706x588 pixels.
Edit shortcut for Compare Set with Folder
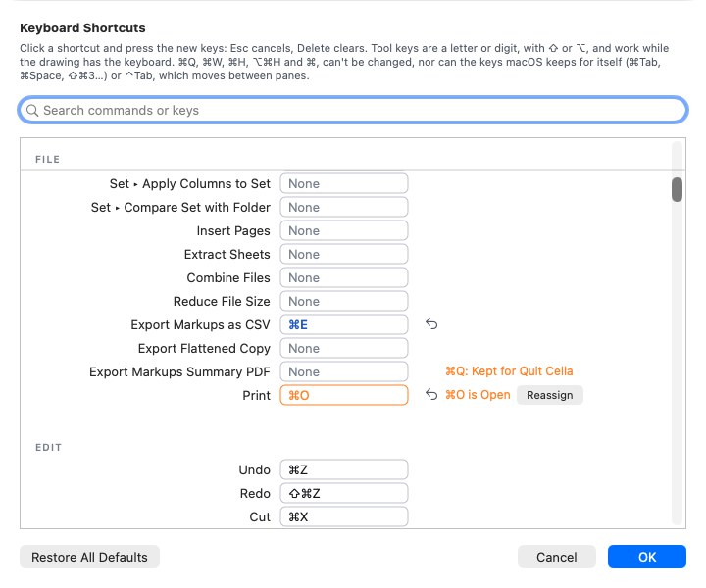[x=344, y=207]
